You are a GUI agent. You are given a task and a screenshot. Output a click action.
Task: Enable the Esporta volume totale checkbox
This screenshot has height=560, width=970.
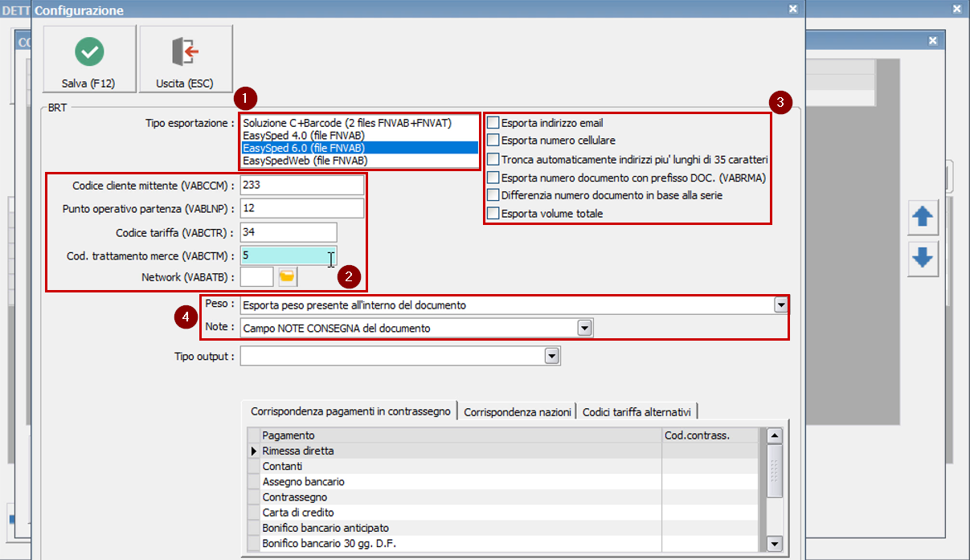(x=493, y=213)
